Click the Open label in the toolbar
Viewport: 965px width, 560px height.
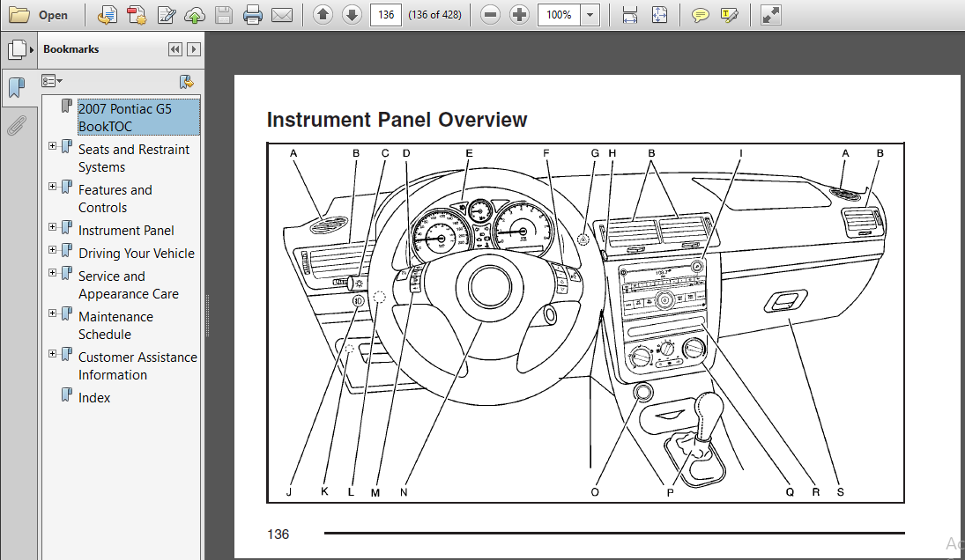tap(53, 15)
